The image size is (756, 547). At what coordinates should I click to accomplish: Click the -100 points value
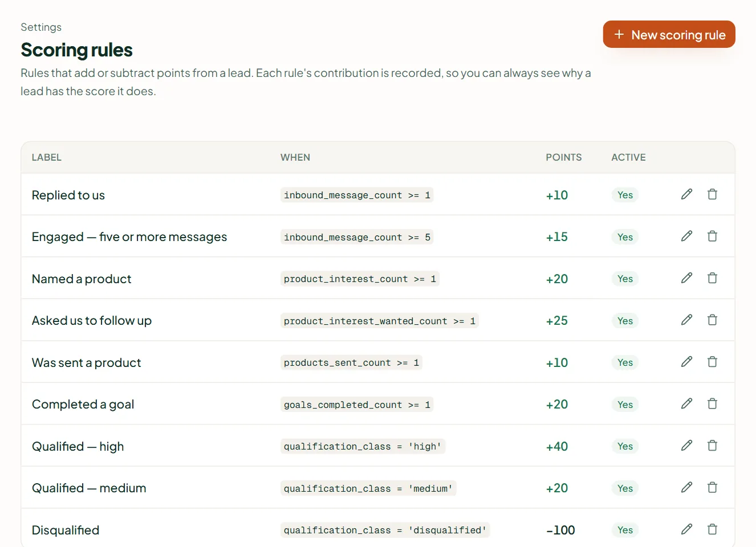point(560,530)
